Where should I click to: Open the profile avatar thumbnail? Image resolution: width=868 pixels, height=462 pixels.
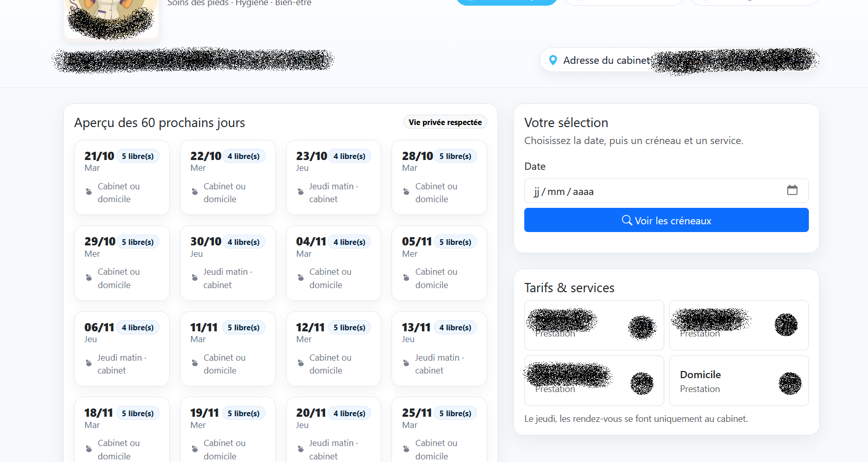pos(111,18)
